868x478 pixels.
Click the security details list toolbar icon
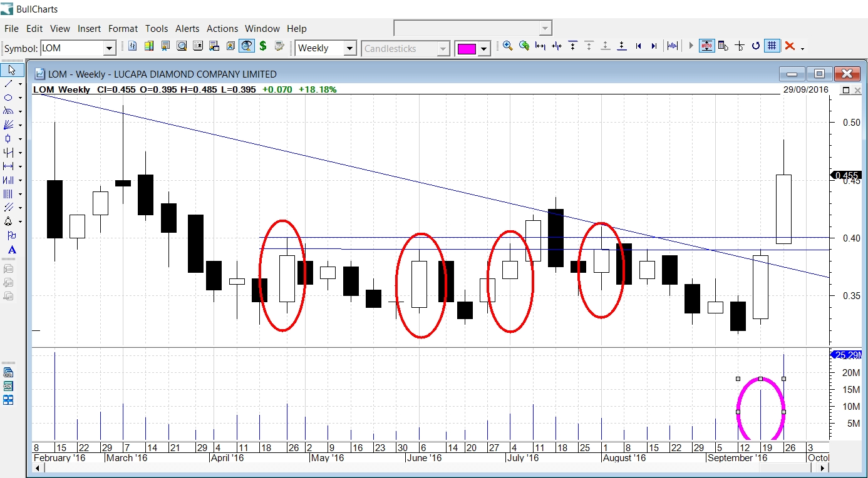[x=198, y=46]
